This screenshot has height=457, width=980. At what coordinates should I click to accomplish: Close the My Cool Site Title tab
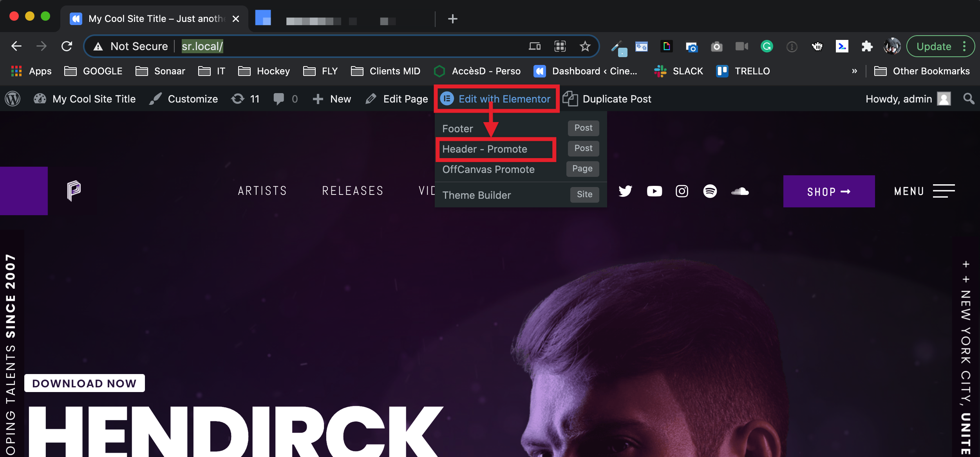click(235, 19)
